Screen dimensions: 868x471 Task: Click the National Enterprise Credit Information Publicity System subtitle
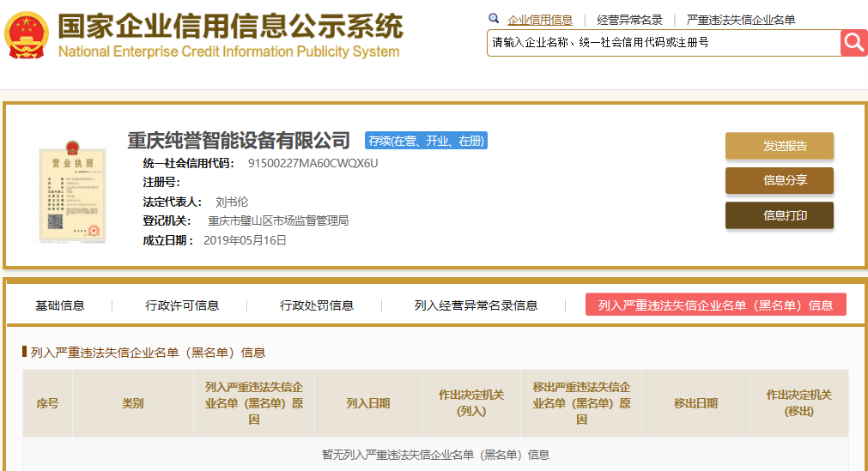tap(228, 51)
